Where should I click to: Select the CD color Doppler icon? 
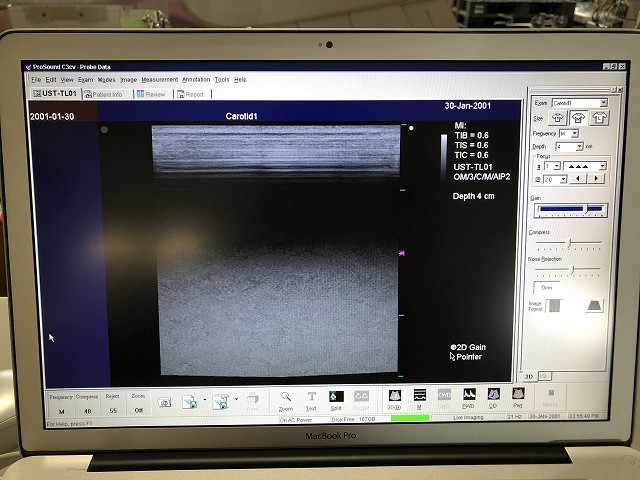click(493, 398)
